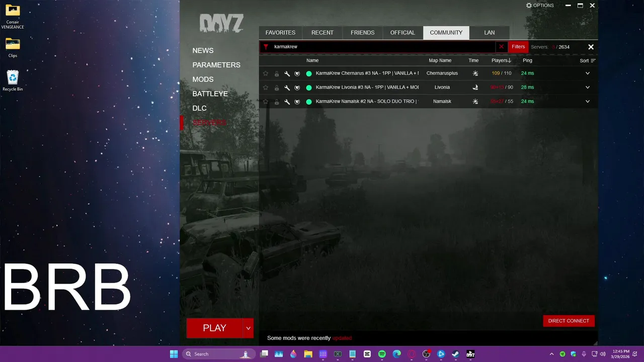The width and height of the screenshot is (644, 362).
Task: Sort servers by Name column
Action: 312,60
